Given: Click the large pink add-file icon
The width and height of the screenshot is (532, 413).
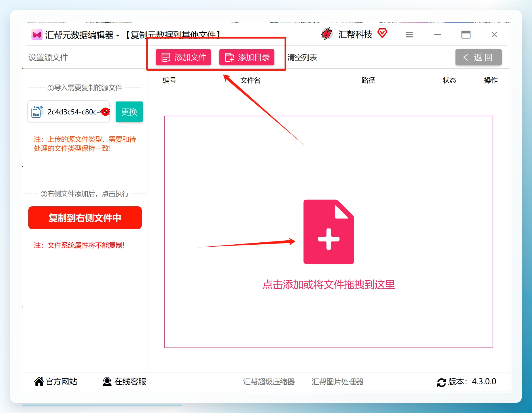Looking at the screenshot, I should pyautogui.click(x=328, y=232).
